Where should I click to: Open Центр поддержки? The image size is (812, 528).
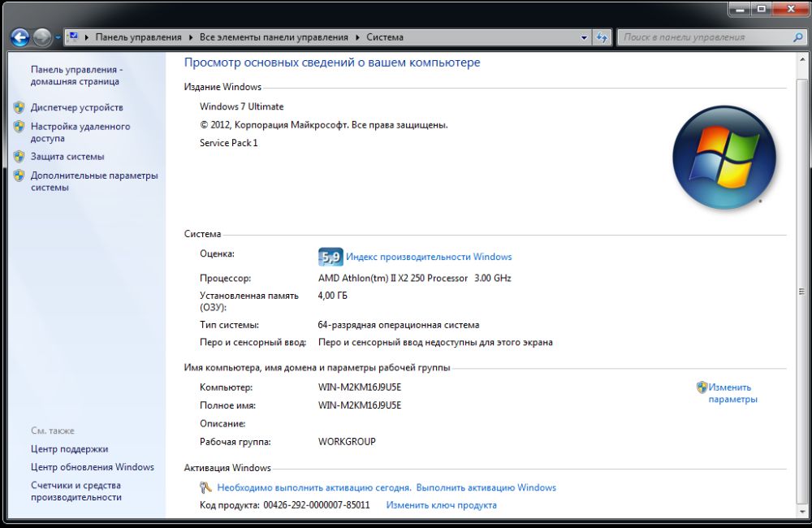pos(69,449)
